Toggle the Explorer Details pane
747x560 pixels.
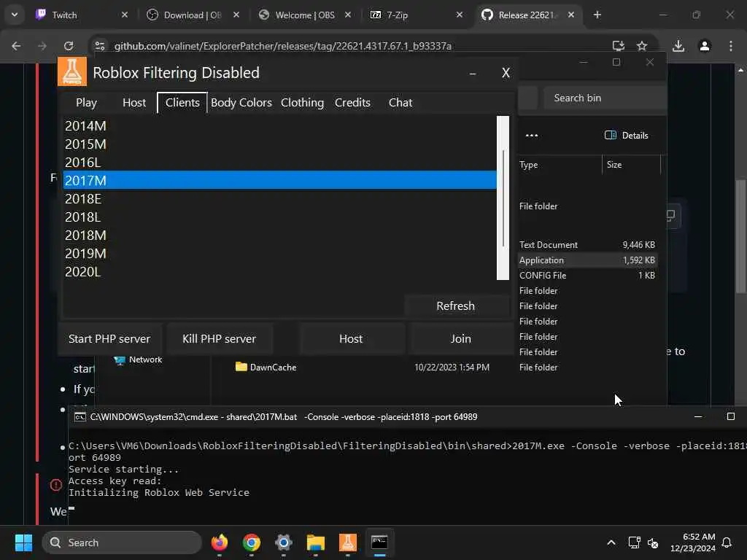pyautogui.click(x=626, y=135)
